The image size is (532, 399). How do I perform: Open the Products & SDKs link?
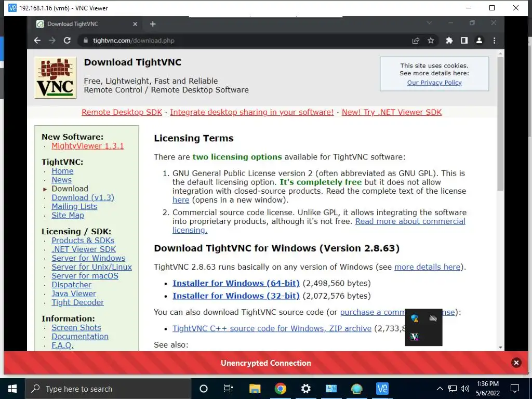pos(83,240)
